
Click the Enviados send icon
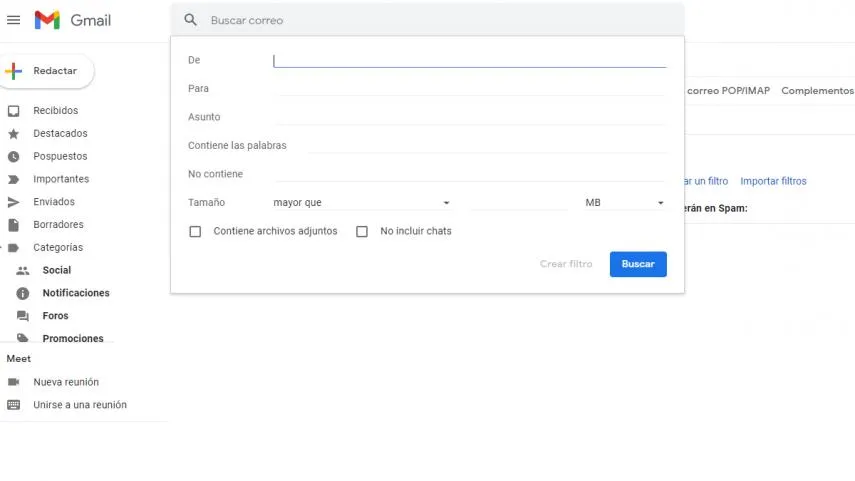14,202
